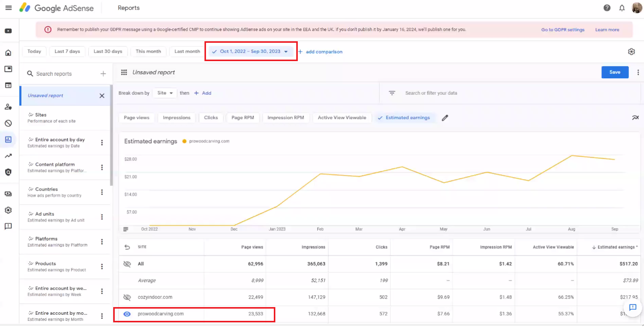Image resolution: width=644 pixels, height=330 pixels.
Task: Close the Unsaved report tab
Action: [102, 96]
